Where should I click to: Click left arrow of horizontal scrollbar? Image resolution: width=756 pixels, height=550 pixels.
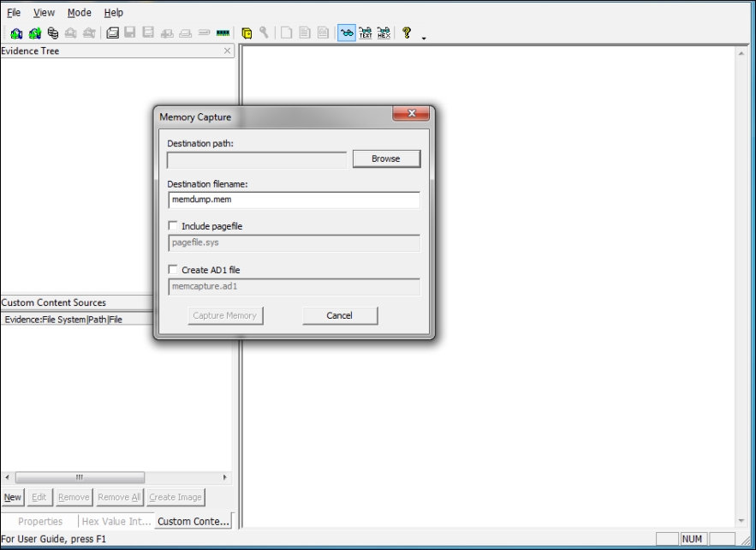coord(7,477)
